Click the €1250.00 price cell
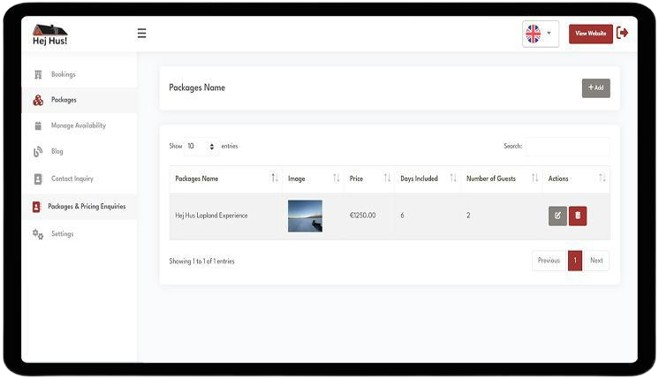 click(363, 216)
